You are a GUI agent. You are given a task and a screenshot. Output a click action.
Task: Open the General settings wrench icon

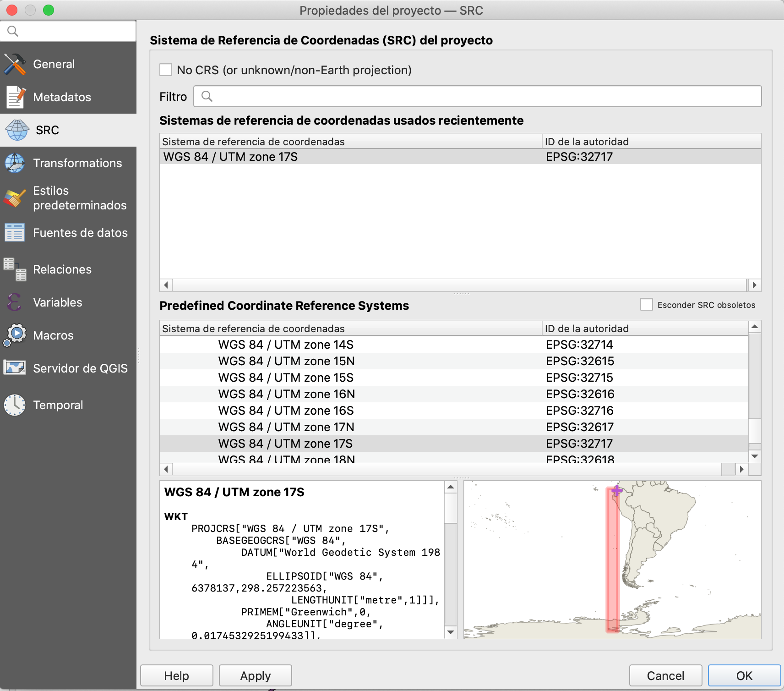[x=15, y=64]
